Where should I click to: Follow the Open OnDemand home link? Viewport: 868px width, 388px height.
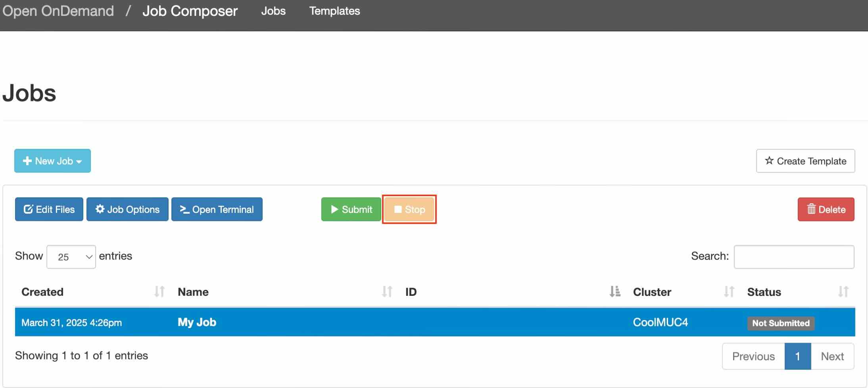[x=58, y=11]
